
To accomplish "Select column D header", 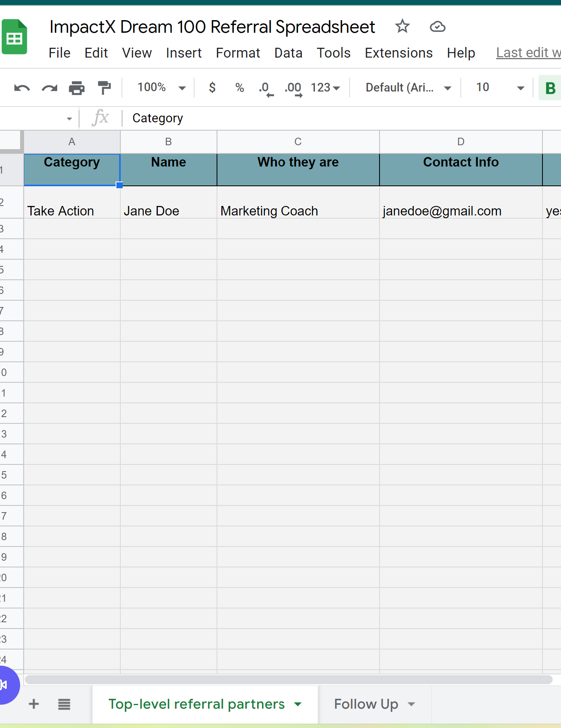I will pyautogui.click(x=461, y=142).
